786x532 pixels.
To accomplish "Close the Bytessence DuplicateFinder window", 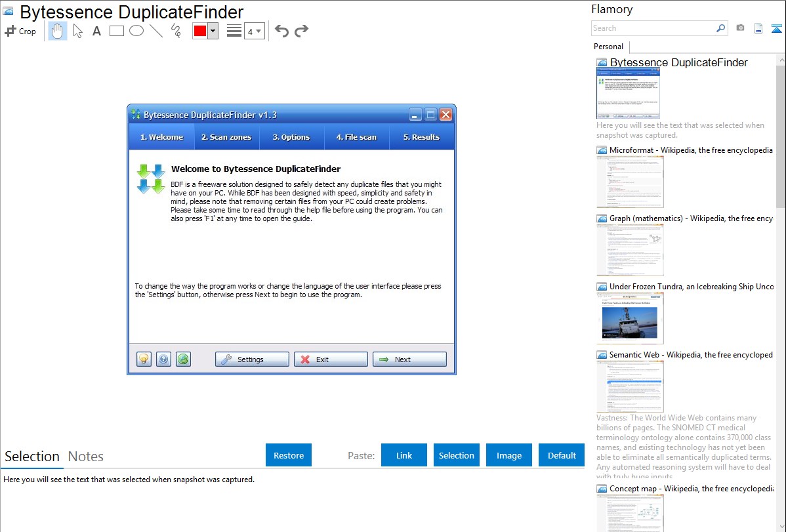I will tap(445, 115).
